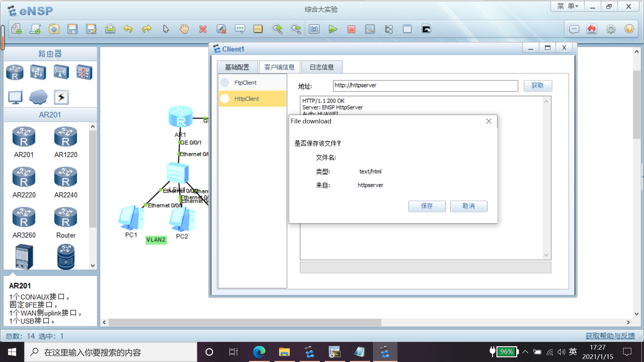The width and height of the screenshot is (644, 362).
Task: Expand the hidden system tray icons chevron
Action: [525, 352]
